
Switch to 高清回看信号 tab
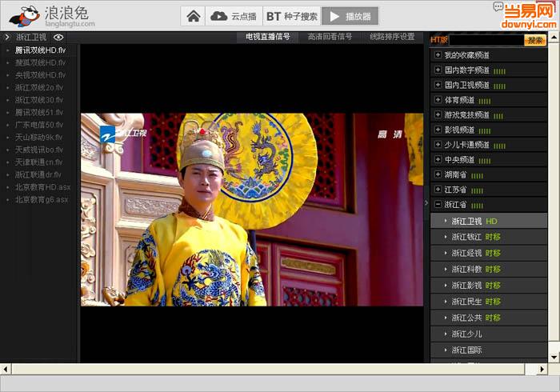330,37
